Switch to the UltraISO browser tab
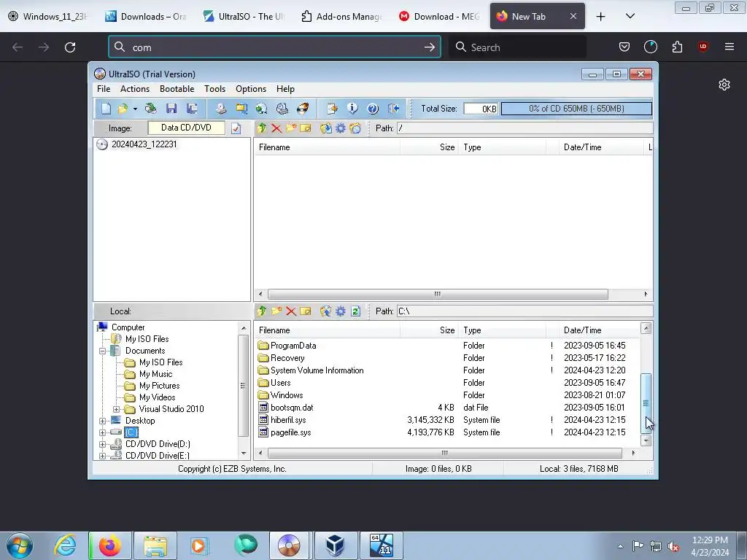This screenshot has height=560, width=747. [x=244, y=17]
